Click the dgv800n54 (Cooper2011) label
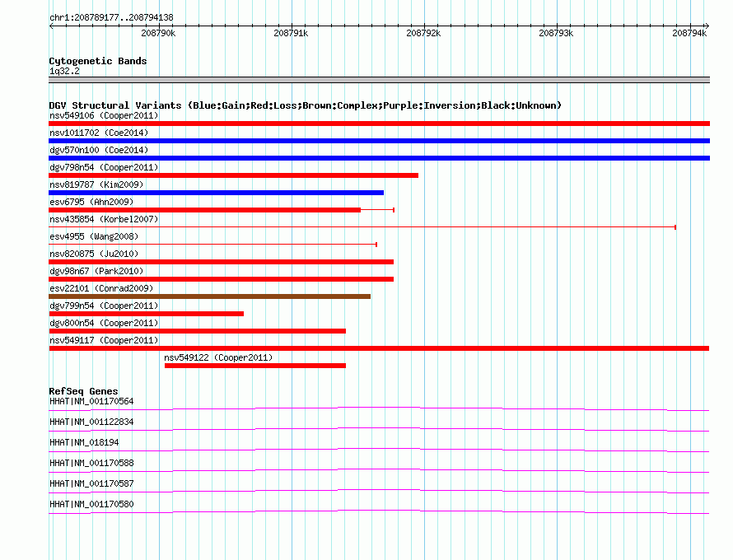733x560 pixels. (x=104, y=323)
